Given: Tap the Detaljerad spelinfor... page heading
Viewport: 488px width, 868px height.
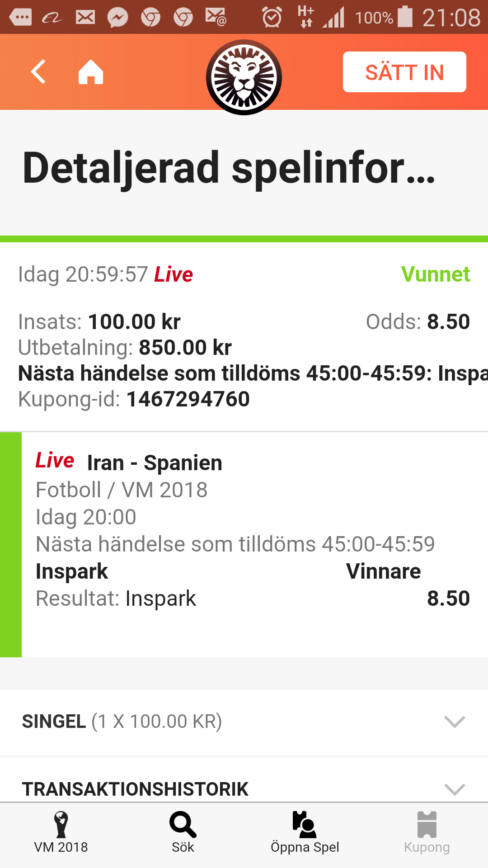Looking at the screenshot, I should coord(229,169).
